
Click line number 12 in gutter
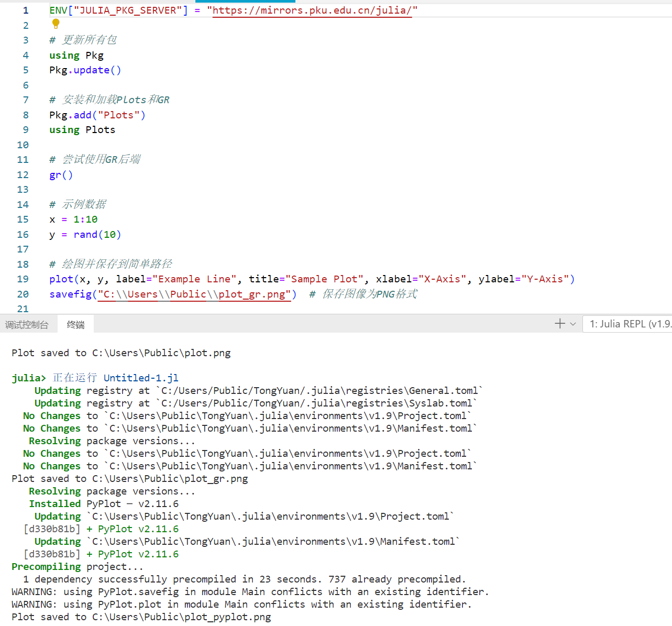[x=23, y=175]
